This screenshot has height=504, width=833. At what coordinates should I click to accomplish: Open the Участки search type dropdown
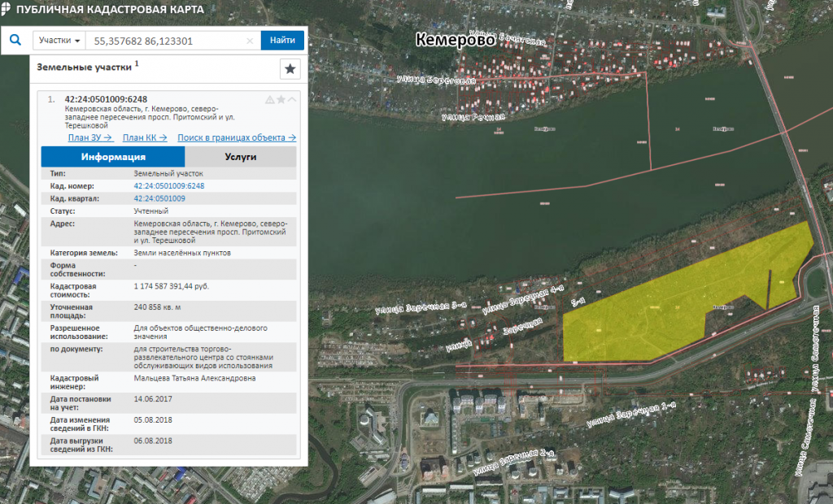[x=59, y=41]
